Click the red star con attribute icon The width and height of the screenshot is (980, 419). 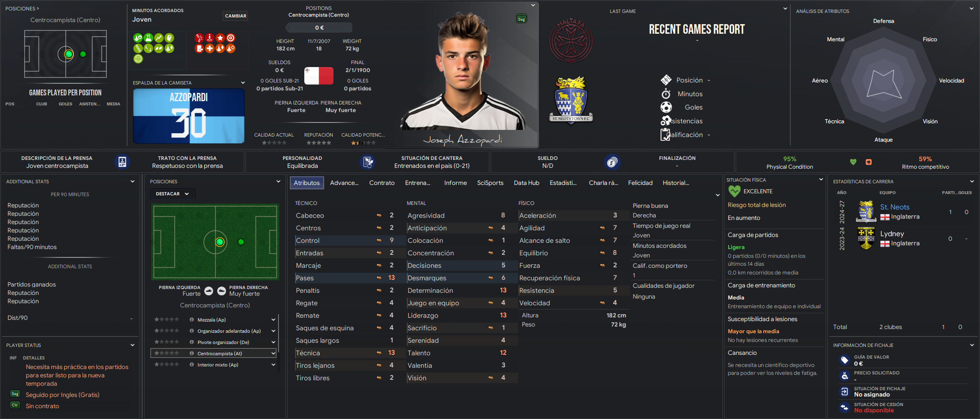[220, 38]
